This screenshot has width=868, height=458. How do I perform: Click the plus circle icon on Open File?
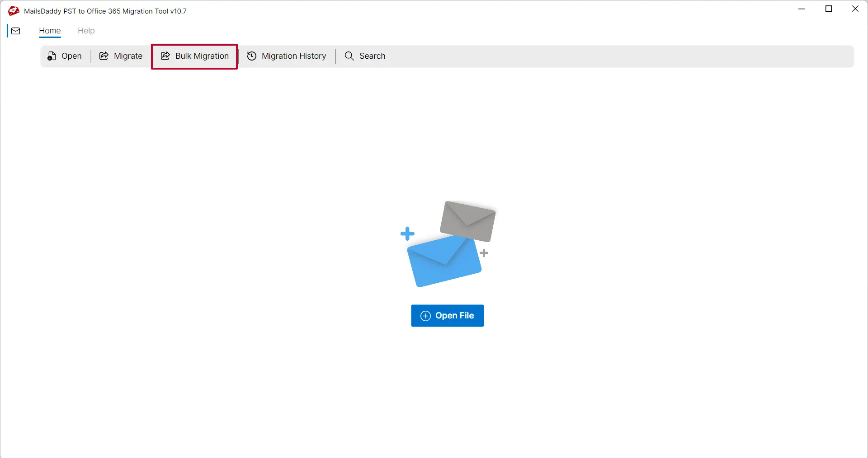pyautogui.click(x=425, y=316)
